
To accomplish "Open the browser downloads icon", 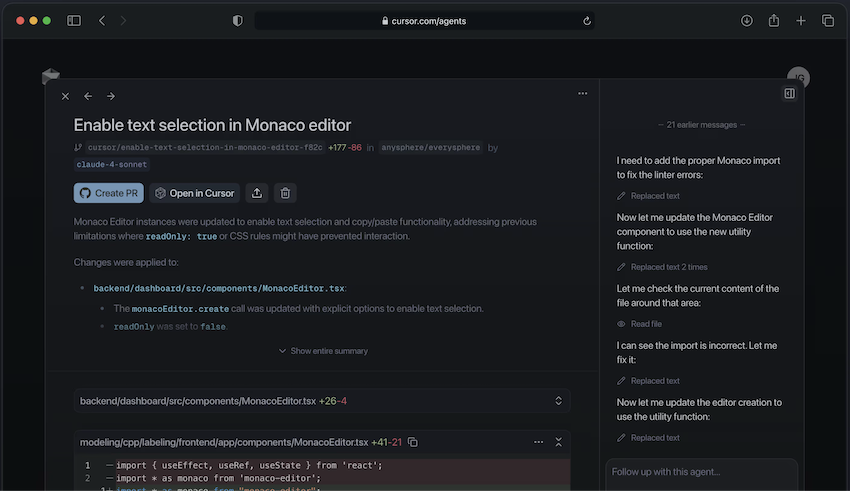I will click(746, 21).
